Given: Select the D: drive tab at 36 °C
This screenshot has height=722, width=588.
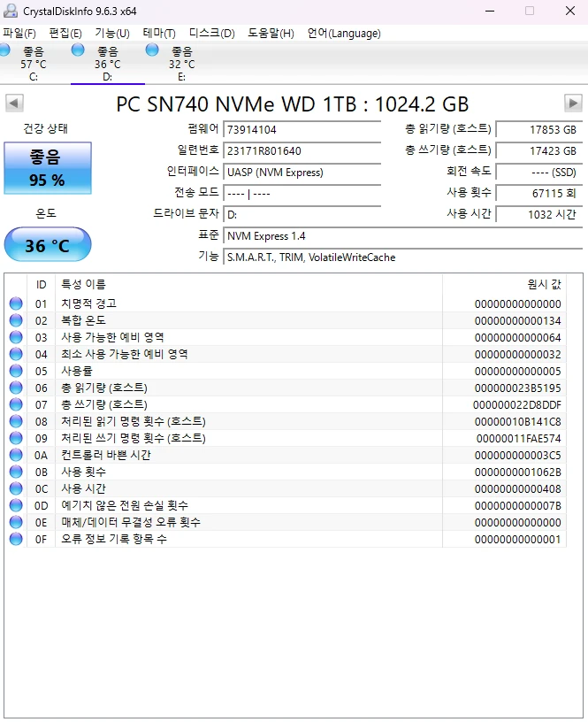Looking at the screenshot, I should (x=108, y=64).
